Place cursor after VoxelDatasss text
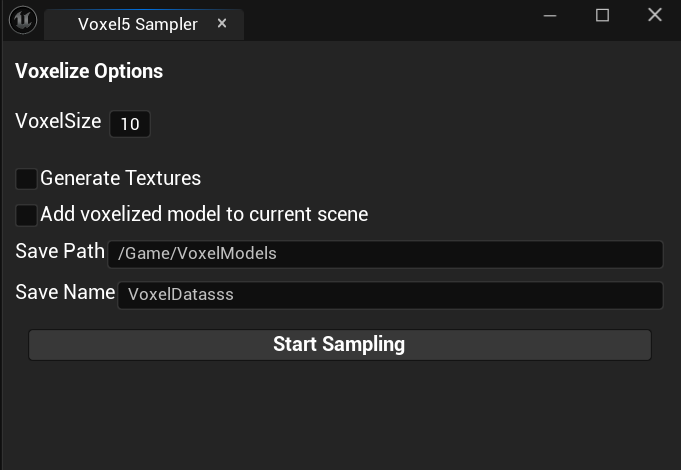 (234, 295)
